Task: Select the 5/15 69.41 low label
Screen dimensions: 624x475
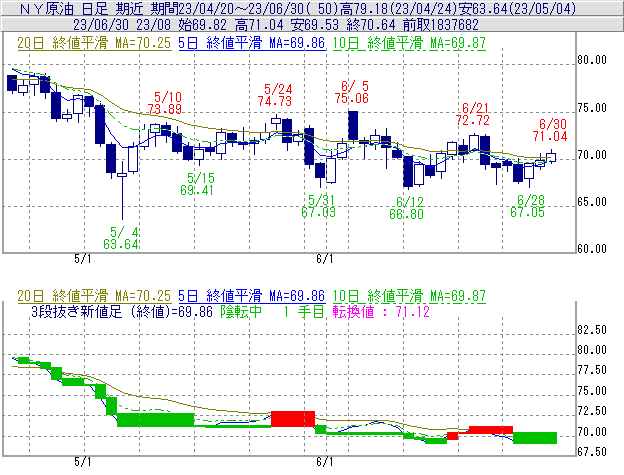Action: click(x=197, y=184)
